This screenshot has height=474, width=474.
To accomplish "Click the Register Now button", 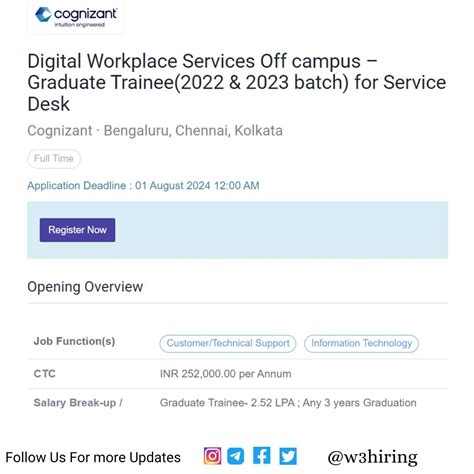I will [77, 230].
